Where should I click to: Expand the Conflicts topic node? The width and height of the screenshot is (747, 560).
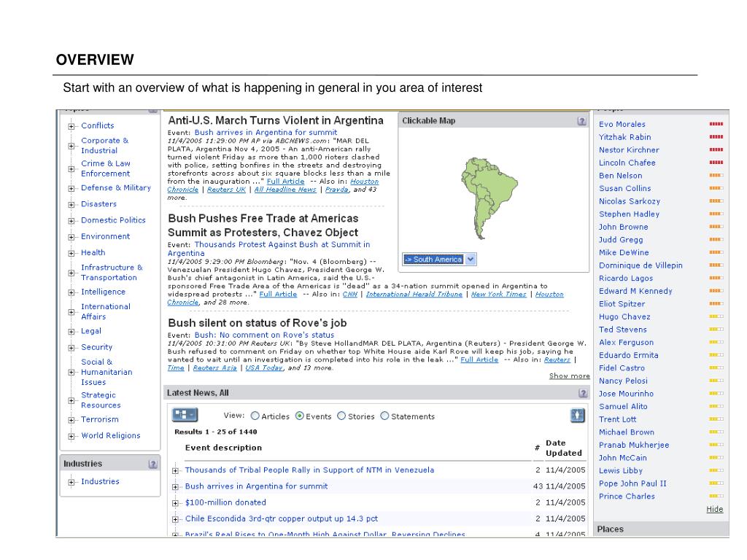pos(71,126)
